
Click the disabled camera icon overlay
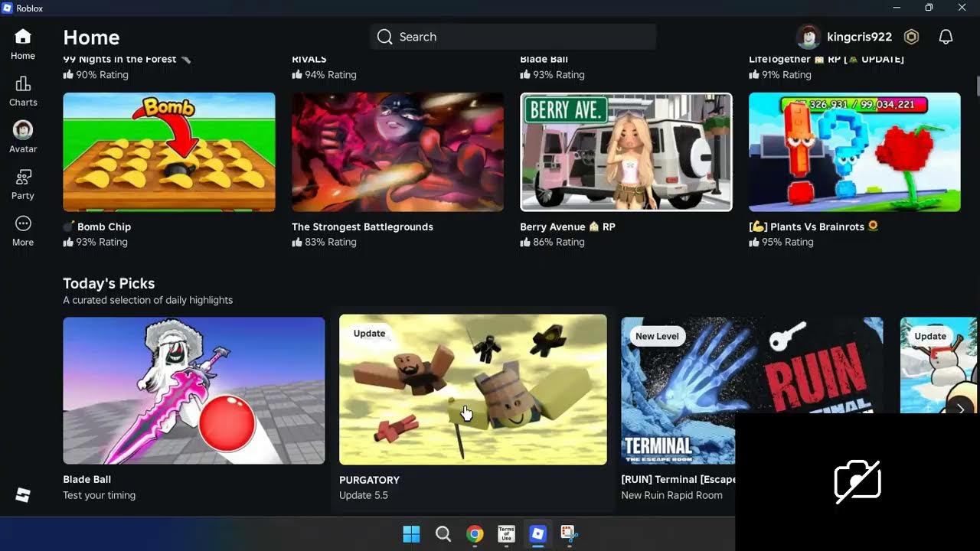tap(857, 482)
